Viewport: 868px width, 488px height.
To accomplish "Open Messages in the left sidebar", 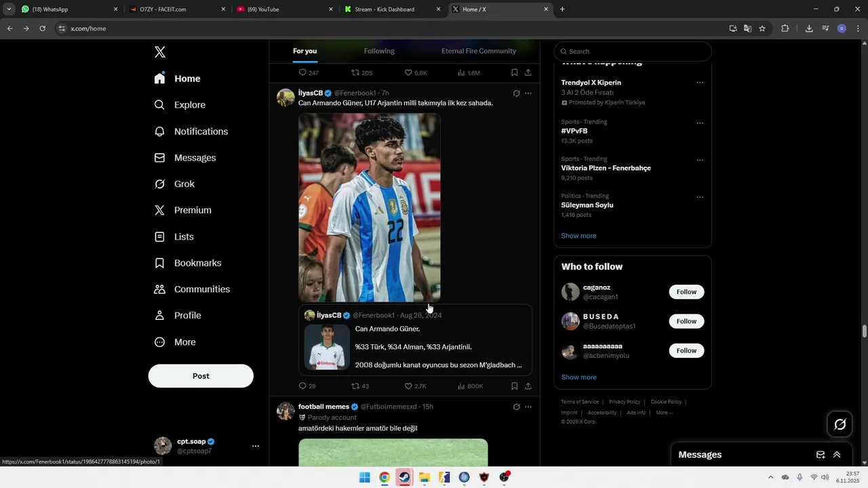I will point(185,158).
